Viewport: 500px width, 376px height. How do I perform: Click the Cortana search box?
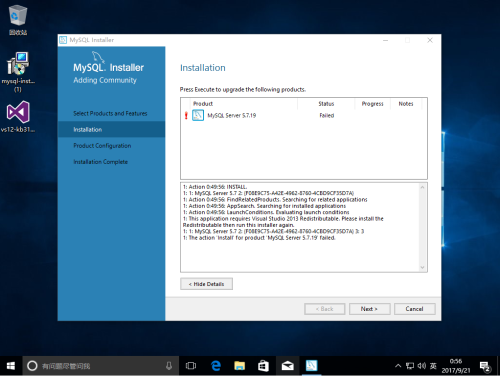point(101,366)
